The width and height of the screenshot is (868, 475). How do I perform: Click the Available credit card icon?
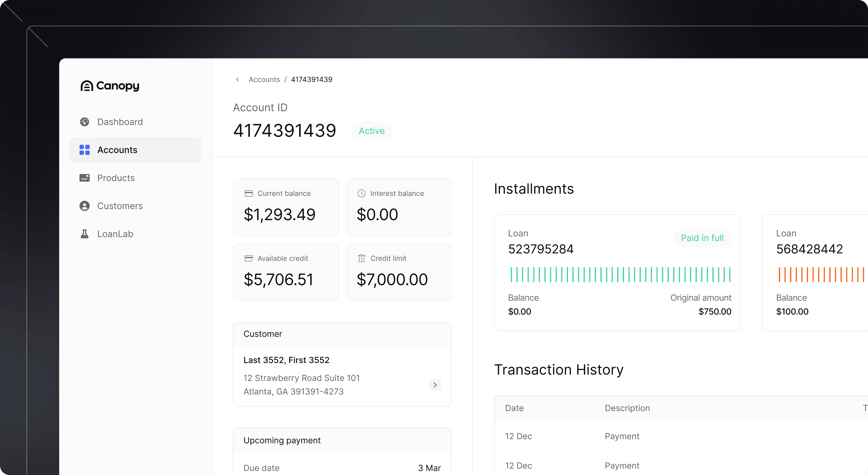tap(249, 258)
